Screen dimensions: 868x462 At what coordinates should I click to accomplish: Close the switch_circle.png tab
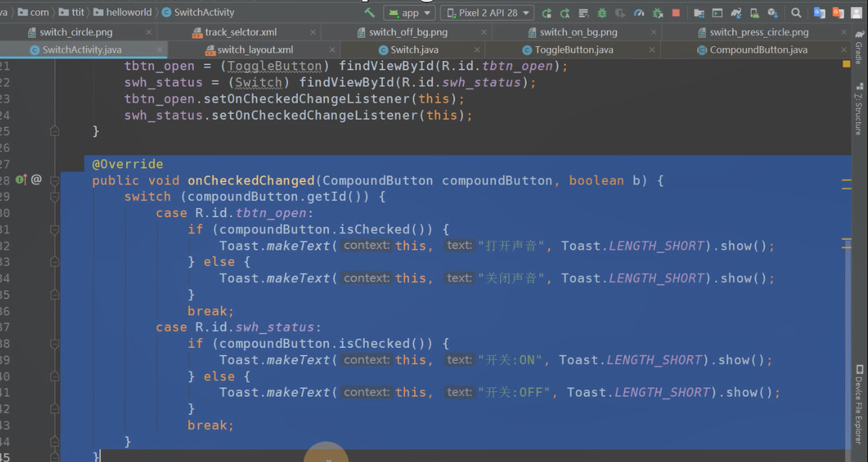149,32
